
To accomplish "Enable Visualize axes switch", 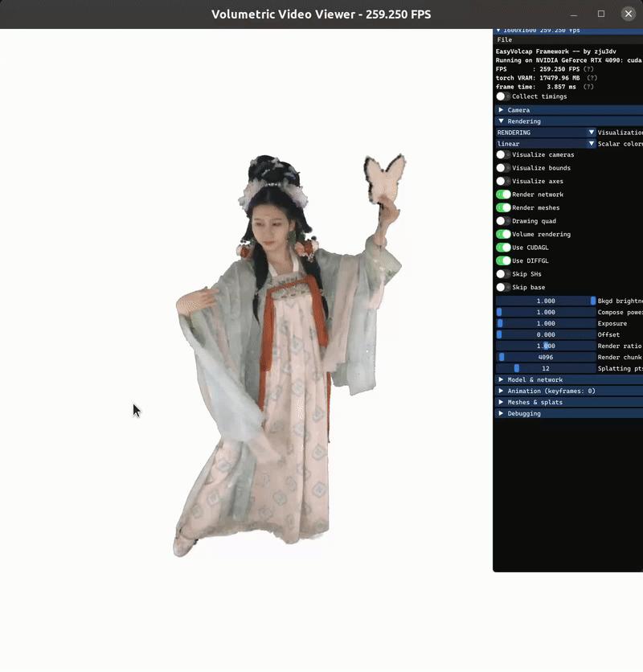I will 503,182.
